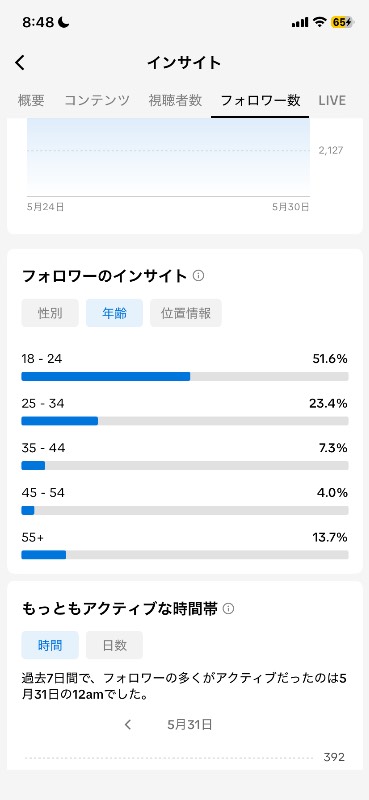
Task: Open the 概要 tab
Action: click(x=31, y=101)
